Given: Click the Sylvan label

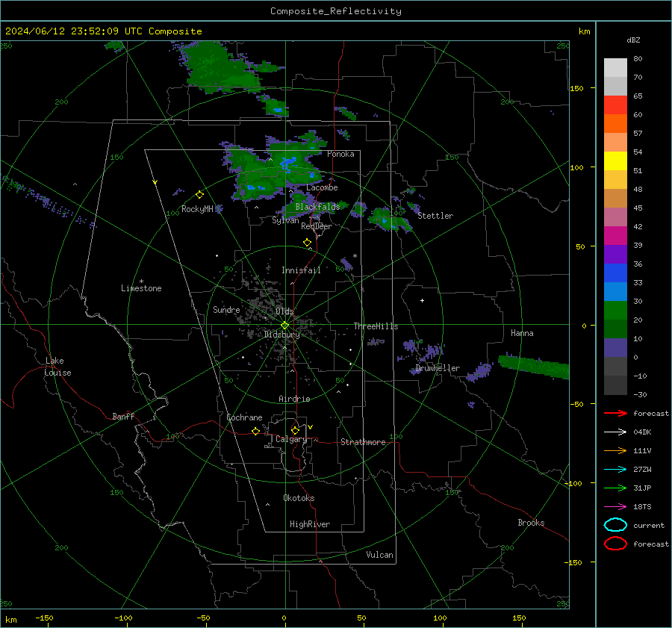Looking at the screenshot, I should [x=285, y=220].
